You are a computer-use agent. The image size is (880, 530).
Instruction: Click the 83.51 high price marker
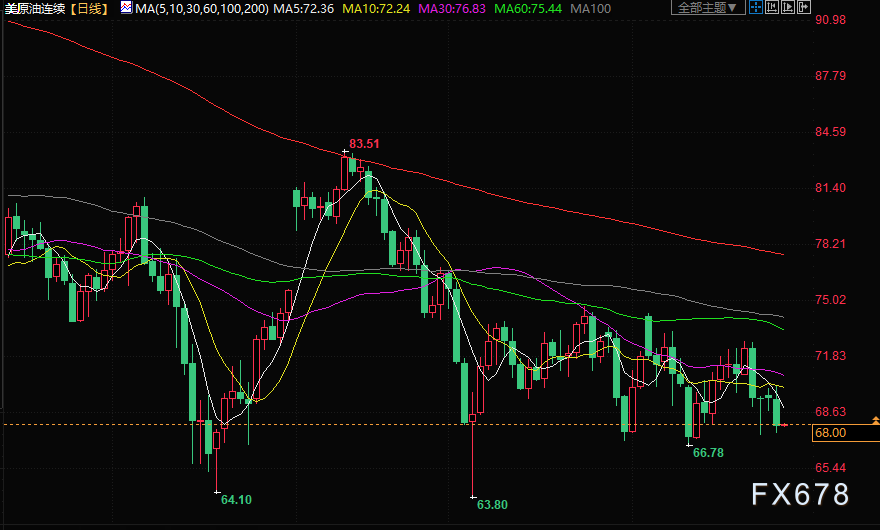click(x=364, y=144)
